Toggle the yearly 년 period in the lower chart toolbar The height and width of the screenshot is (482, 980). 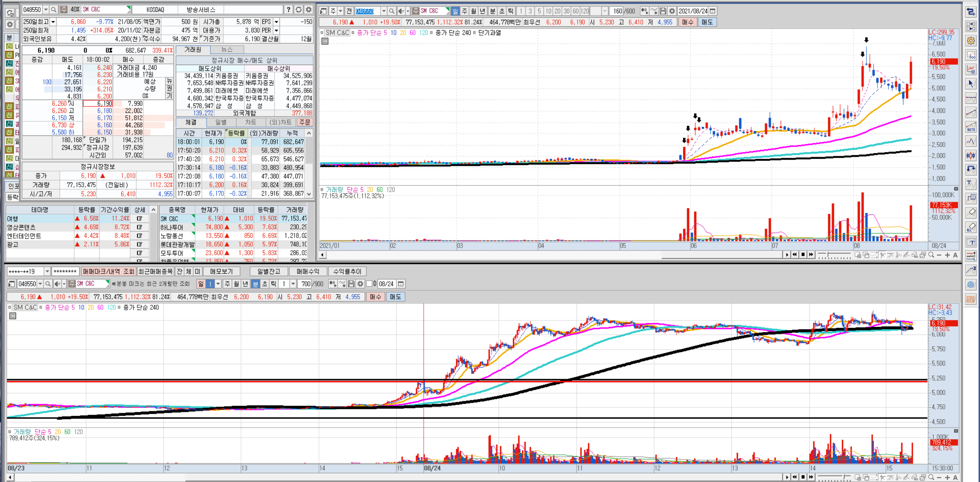(x=246, y=284)
